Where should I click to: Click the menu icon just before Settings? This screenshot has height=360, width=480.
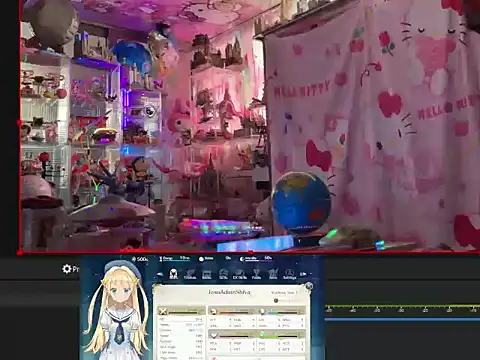[x=273, y=274]
